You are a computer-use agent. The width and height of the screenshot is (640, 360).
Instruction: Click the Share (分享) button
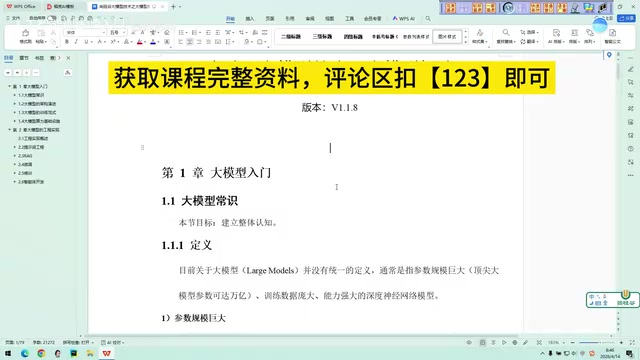coord(627,18)
